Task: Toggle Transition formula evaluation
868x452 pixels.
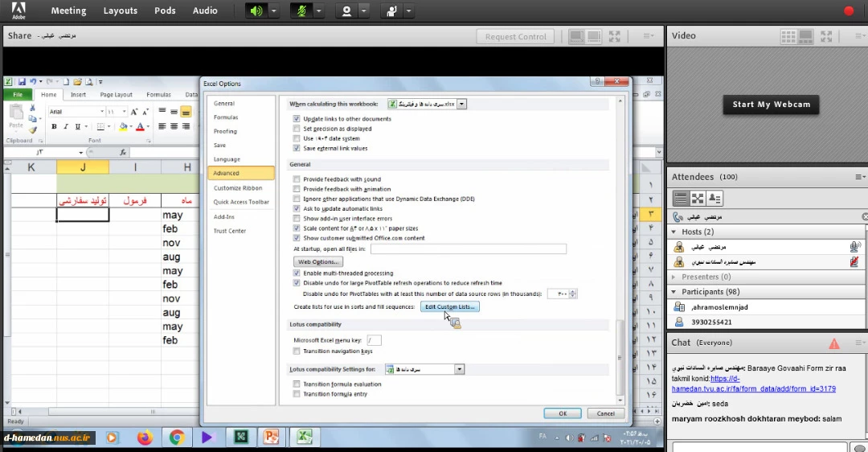Action: 297,384
